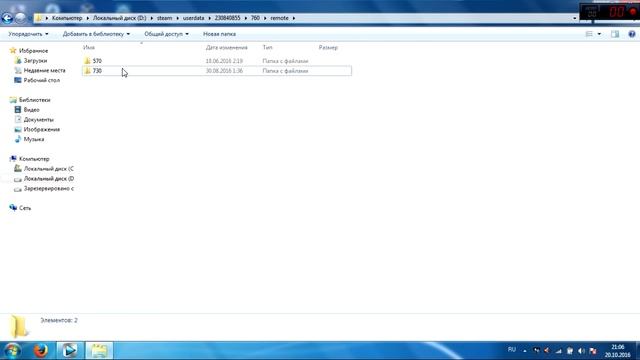The width and height of the screenshot is (640, 360).
Task: Show hidden tray icons arrow
Action: tap(525, 351)
